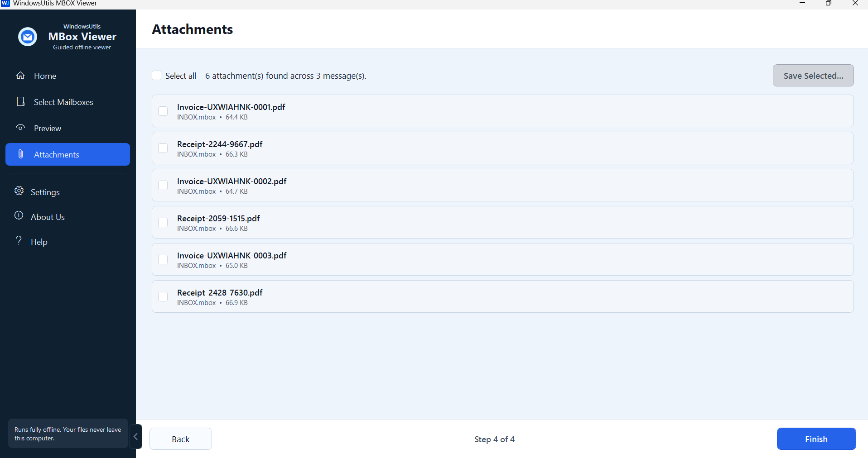This screenshot has height=458, width=868.
Task: Click the Back button
Action: (x=181, y=439)
